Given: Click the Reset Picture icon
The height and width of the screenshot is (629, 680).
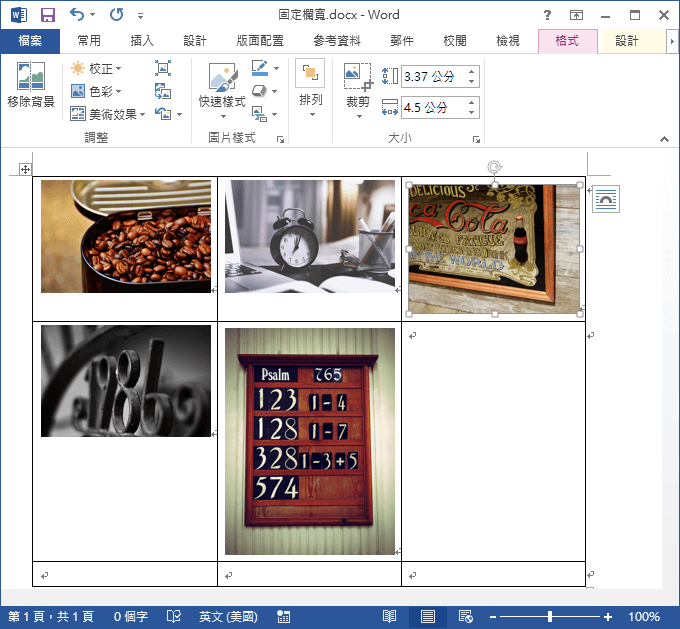Looking at the screenshot, I should (x=163, y=114).
